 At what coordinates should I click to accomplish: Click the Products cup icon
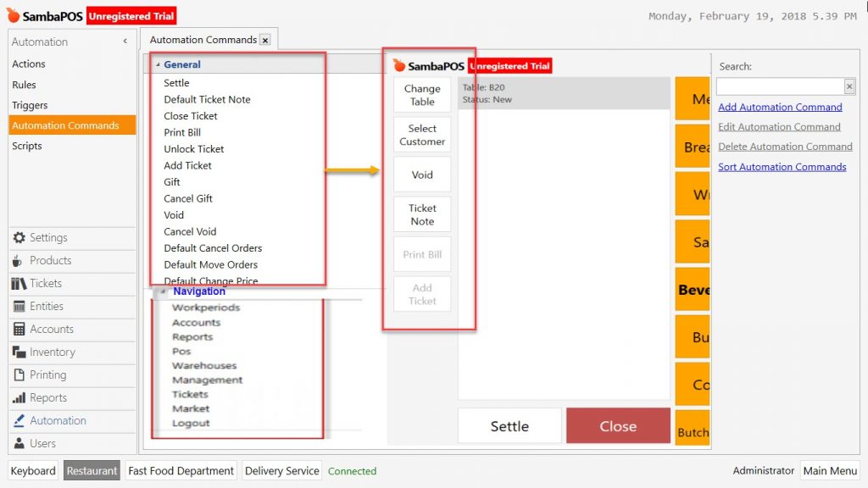tap(18, 261)
